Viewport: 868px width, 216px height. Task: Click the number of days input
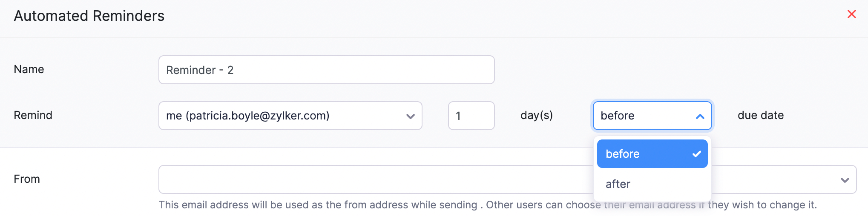click(x=471, y=116)
